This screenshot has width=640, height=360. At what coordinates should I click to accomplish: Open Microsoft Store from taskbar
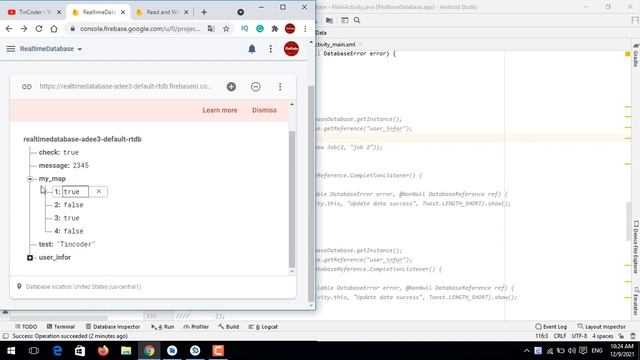click(x=80, y=351)
